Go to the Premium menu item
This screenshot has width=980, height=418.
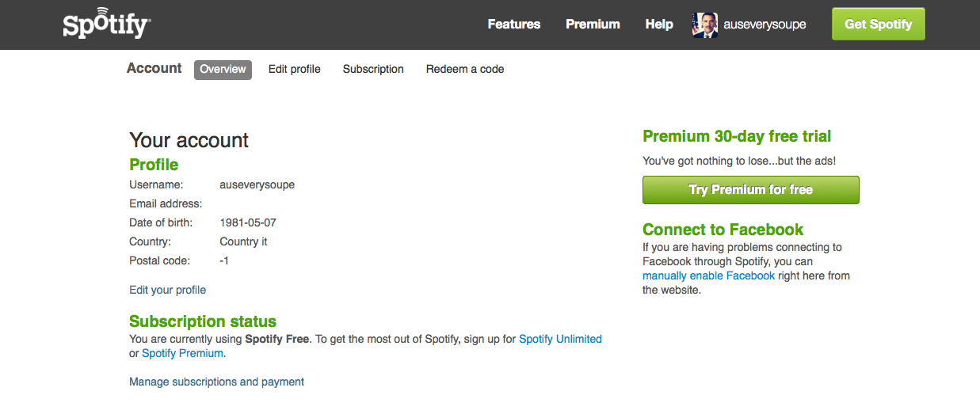pyautogui.click(x=593, y=25)
